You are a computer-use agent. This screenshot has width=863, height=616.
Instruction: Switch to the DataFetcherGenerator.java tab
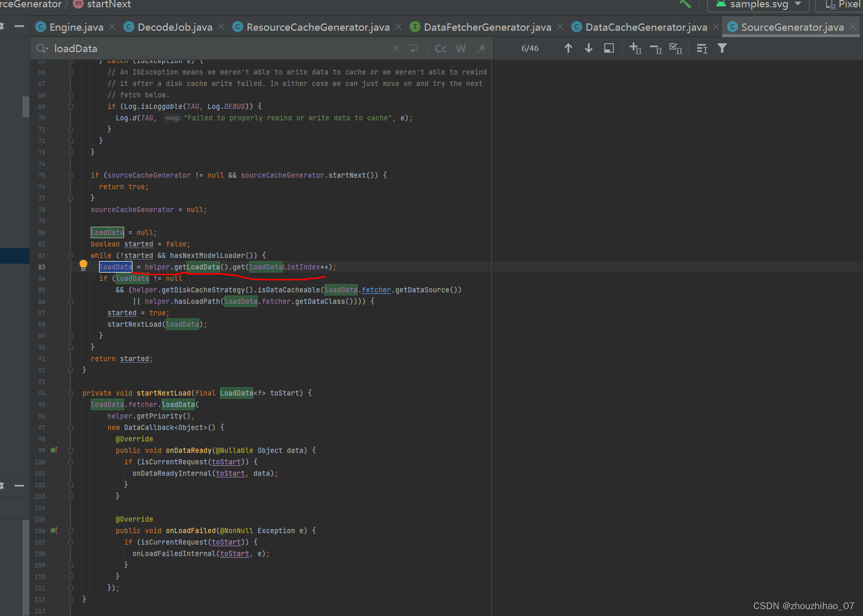488,27
